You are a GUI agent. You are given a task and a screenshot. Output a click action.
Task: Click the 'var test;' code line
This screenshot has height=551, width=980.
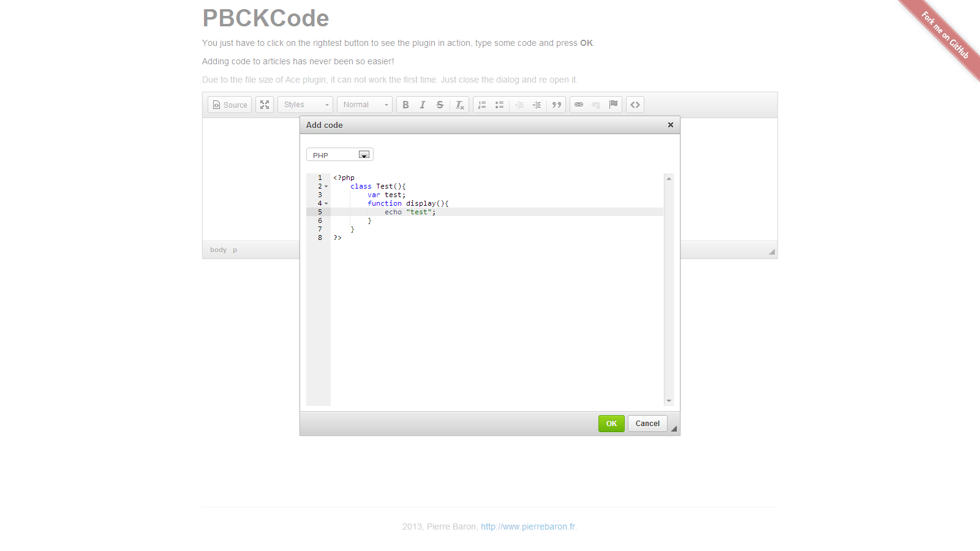386,195
